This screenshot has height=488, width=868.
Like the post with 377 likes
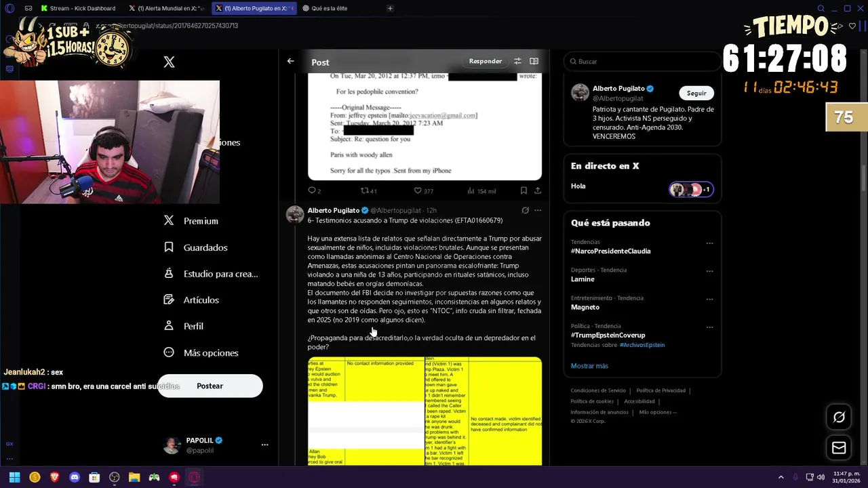pos(424,190)
